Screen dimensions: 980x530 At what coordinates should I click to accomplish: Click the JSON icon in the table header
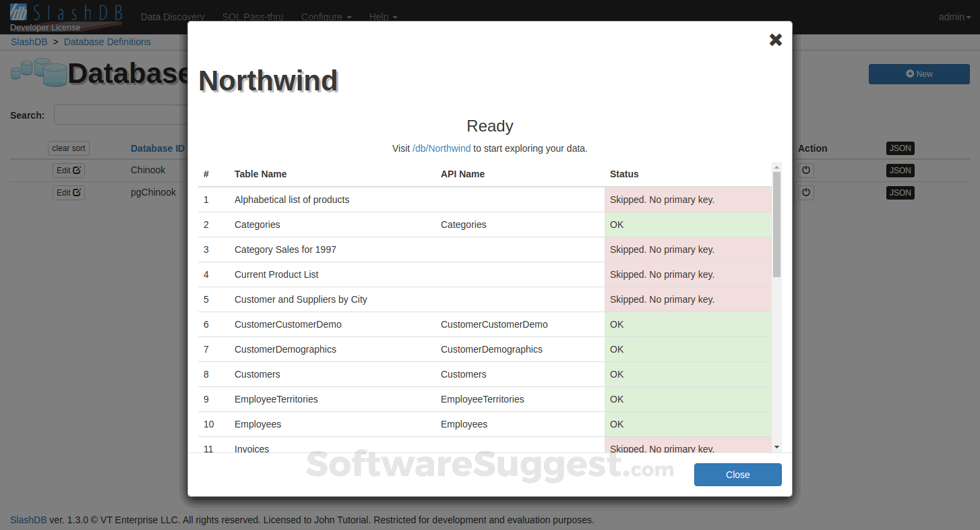pyautogui.click(x=900, y=148)
